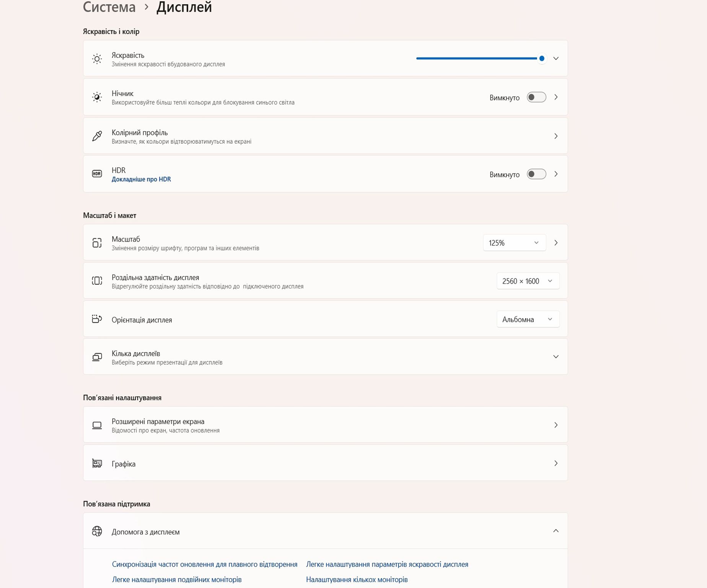Screen dimensions: 707x588
Task: Click the Орієнтація дисплея rotation icon
Action: (97, 319)
